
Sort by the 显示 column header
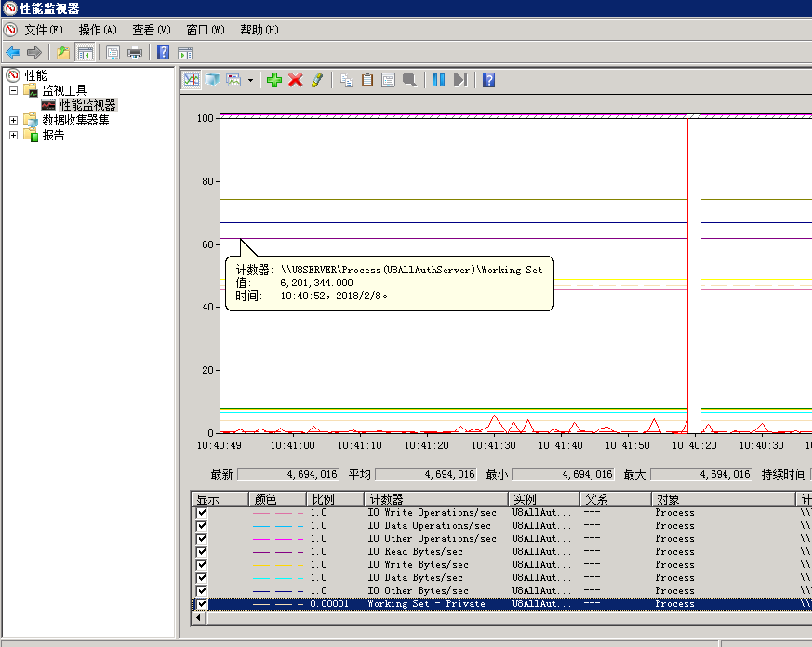(220, 499)
